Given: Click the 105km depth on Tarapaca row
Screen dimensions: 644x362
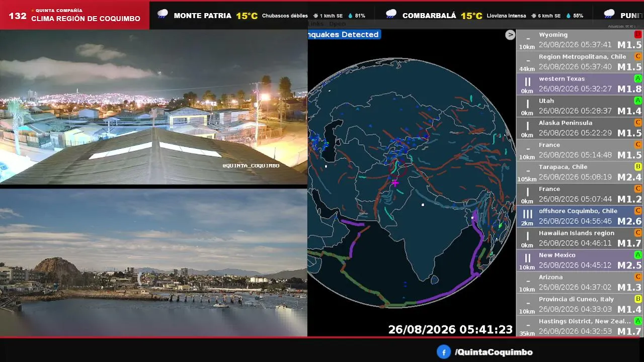Looking at the screenshot, I should [x=527, y=179].
